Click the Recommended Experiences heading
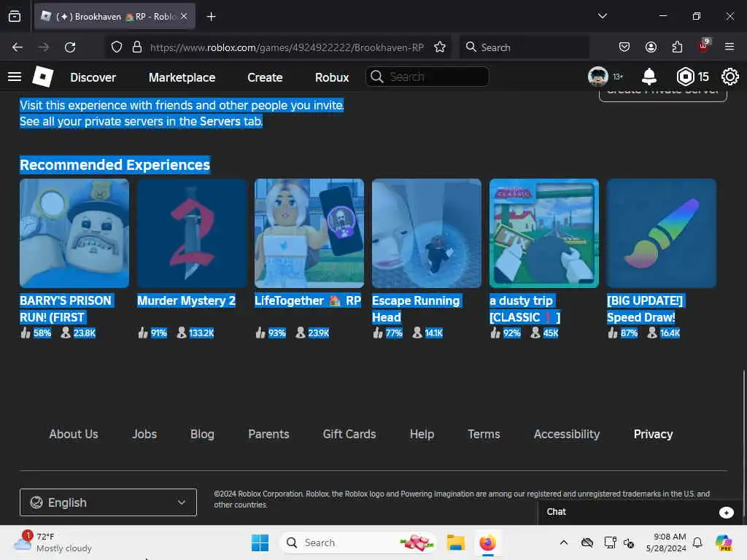 (x=115, y=165)
